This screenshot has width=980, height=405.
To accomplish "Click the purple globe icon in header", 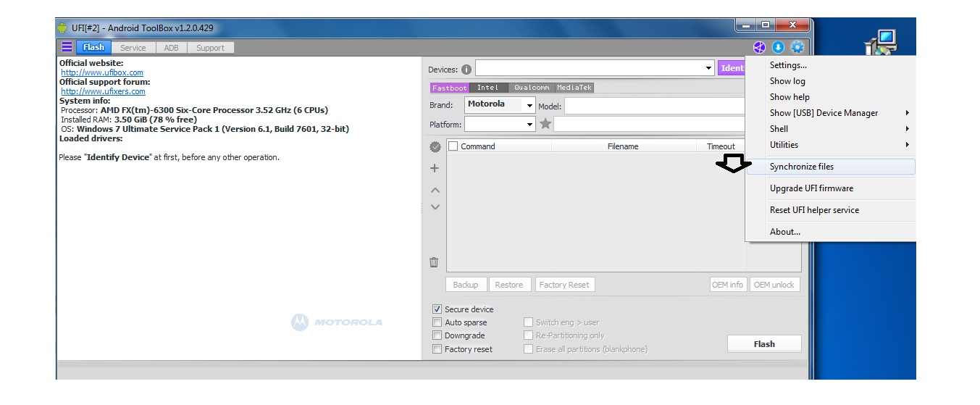I will pos(759,48).
